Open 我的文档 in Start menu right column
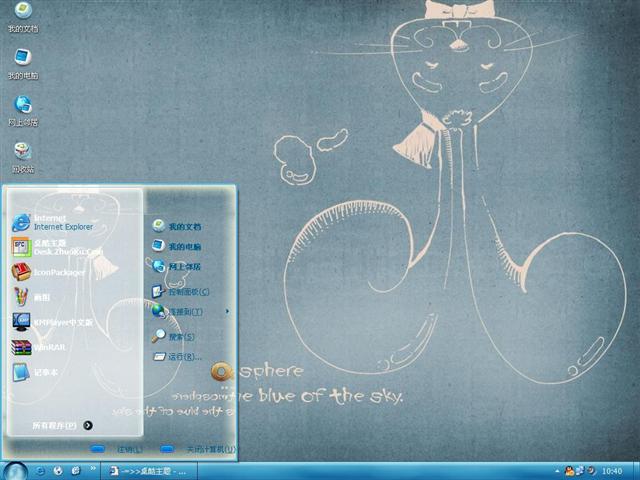Viewport: 640px width, 480px height. 176,226
